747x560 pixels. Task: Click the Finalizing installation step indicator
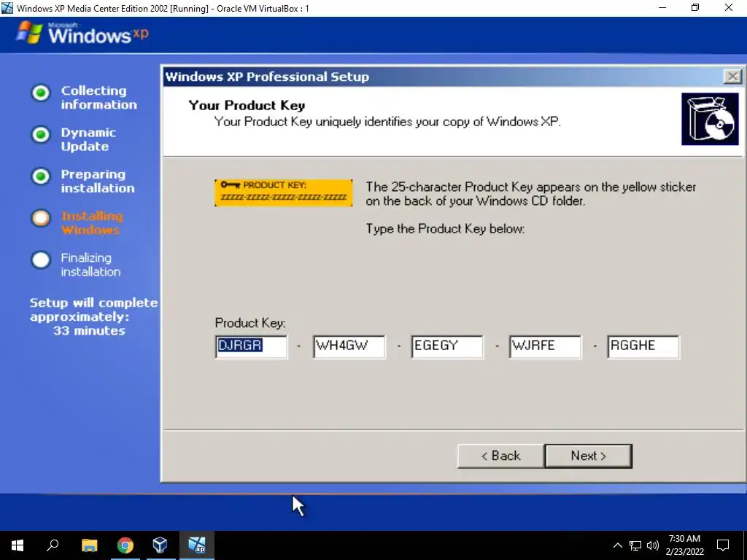tap(41, 260)
